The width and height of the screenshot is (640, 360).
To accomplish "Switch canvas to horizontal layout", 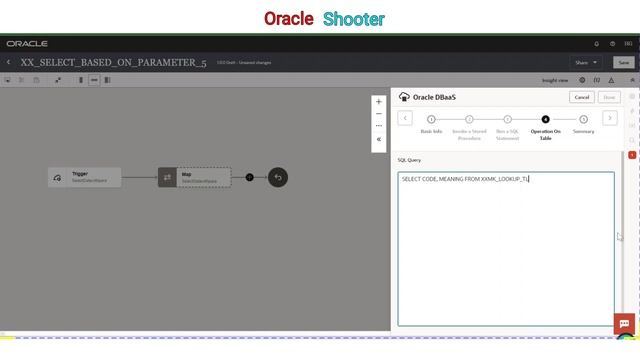I will (94, 80).
